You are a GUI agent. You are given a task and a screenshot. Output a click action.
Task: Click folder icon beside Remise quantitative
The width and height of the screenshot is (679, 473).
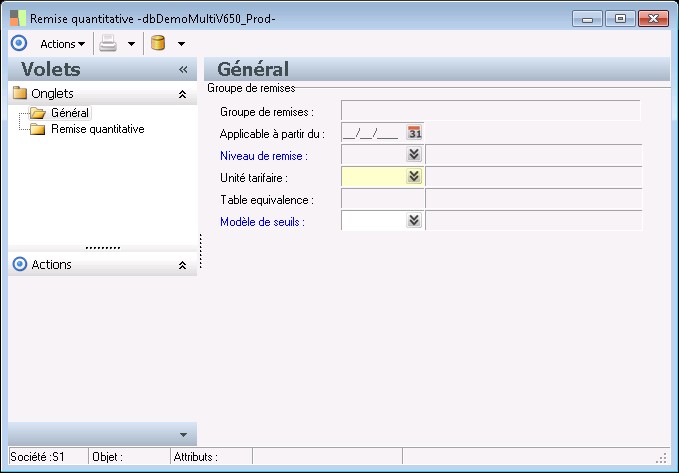(38, 129)
